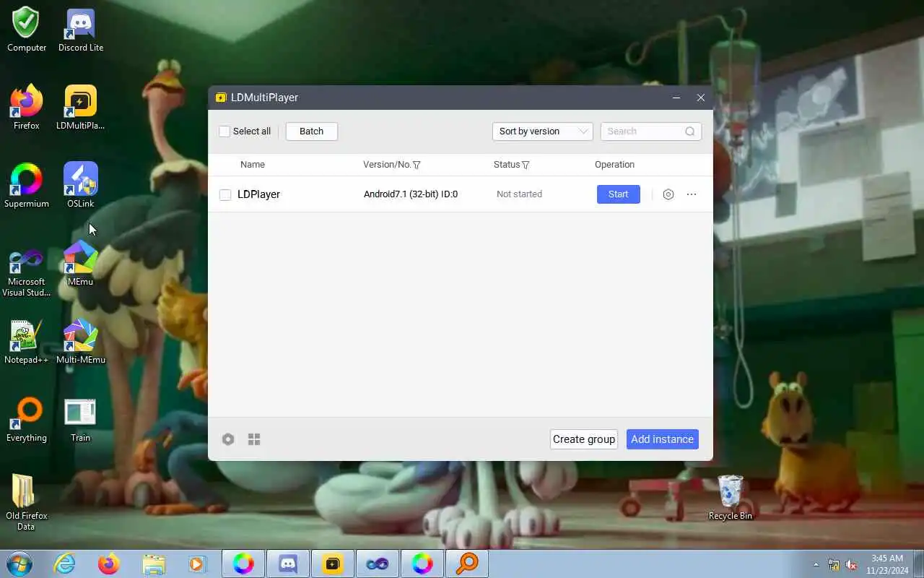This screenshot has width=924, height=578.
Task: Select the Recycle Bin icon
Action: click(731, 498)
